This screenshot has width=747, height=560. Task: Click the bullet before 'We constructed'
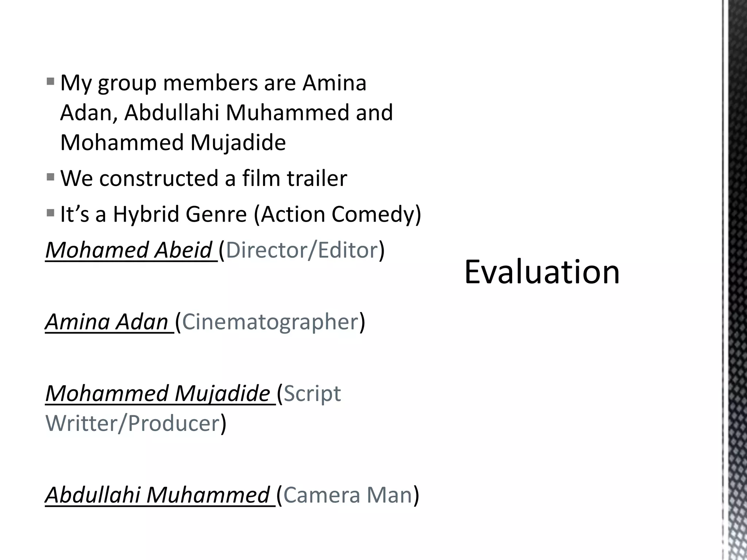(x=51, y=178)
